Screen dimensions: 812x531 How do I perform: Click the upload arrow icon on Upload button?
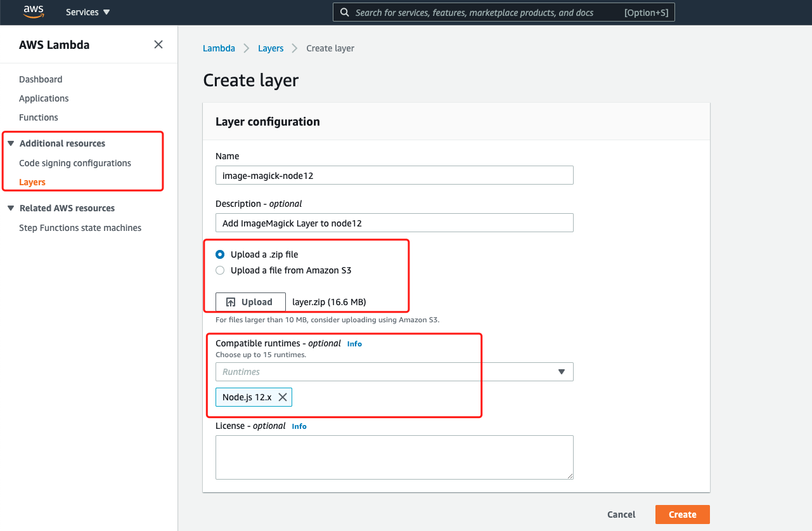(x=231, y=302)
